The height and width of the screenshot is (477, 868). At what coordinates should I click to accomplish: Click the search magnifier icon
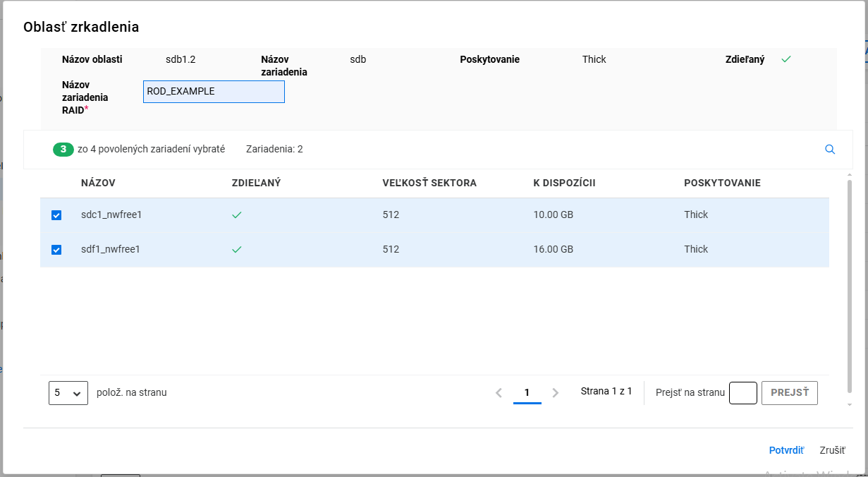coord(830,150)
